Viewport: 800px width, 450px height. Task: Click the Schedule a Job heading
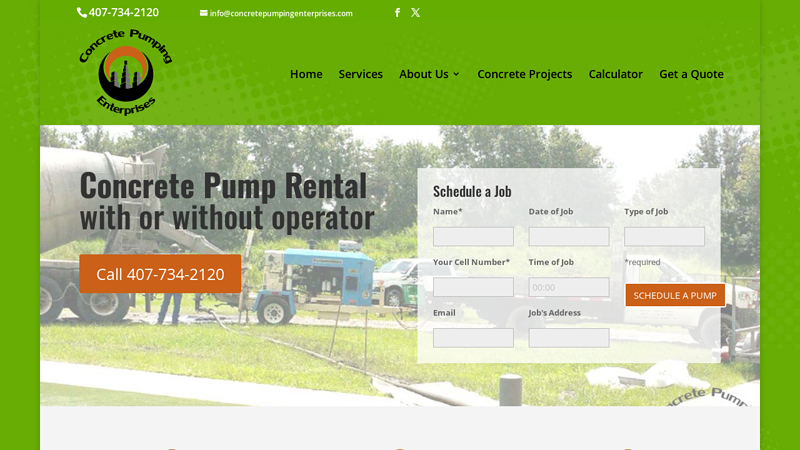click(x=472, y=191)
